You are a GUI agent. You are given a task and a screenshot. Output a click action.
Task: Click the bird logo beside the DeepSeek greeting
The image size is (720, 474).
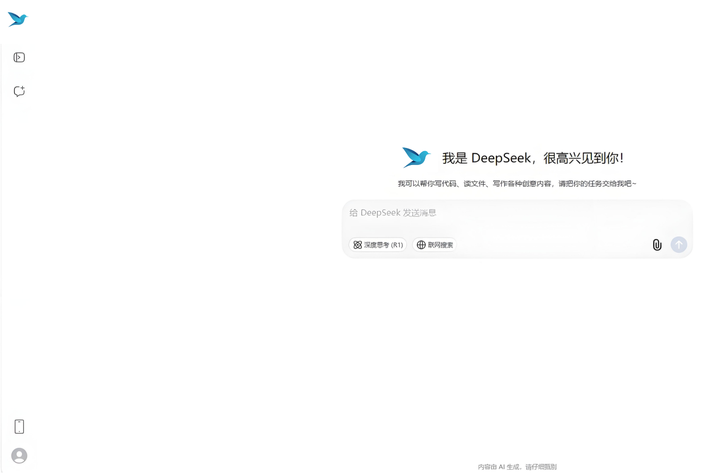(x=416, y=157)
